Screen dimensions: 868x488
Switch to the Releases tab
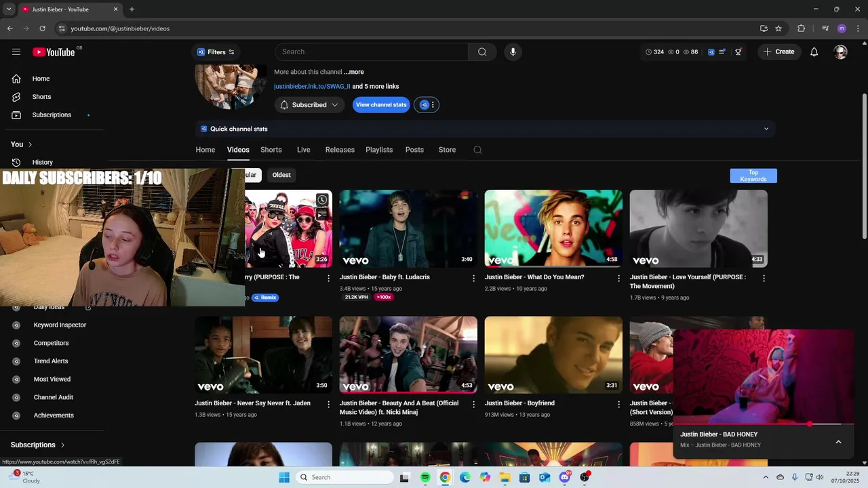point(340,150)
